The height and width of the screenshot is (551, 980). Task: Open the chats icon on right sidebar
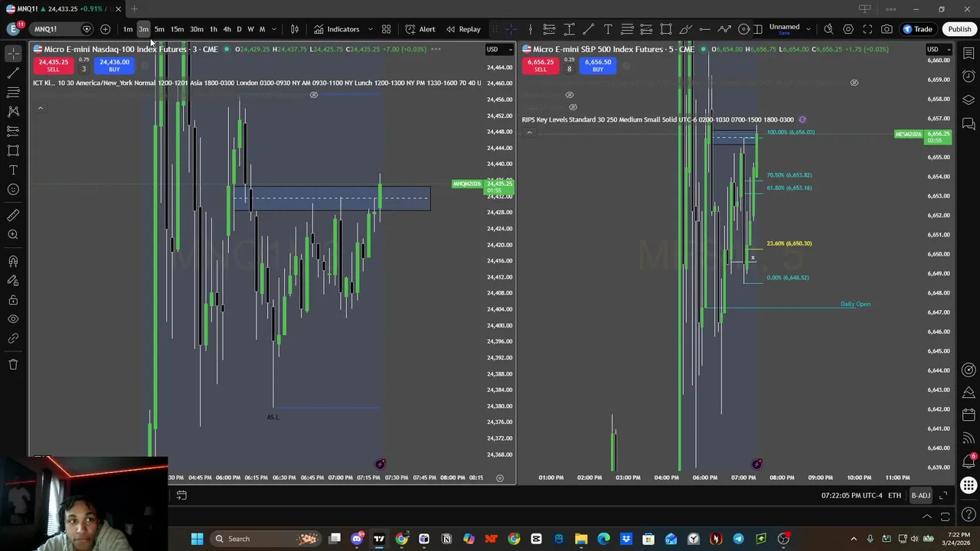969,124
